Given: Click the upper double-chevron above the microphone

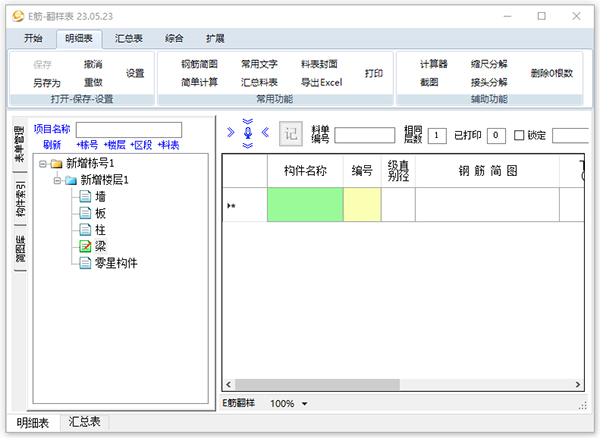Looking at the screenshot, I should click(248, 121).
